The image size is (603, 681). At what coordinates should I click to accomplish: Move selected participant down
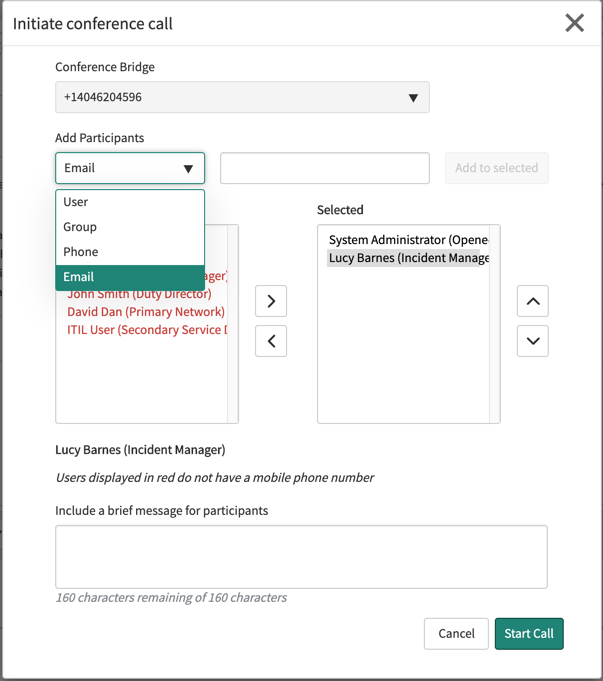pyautogui.click(x=533, y=341)
